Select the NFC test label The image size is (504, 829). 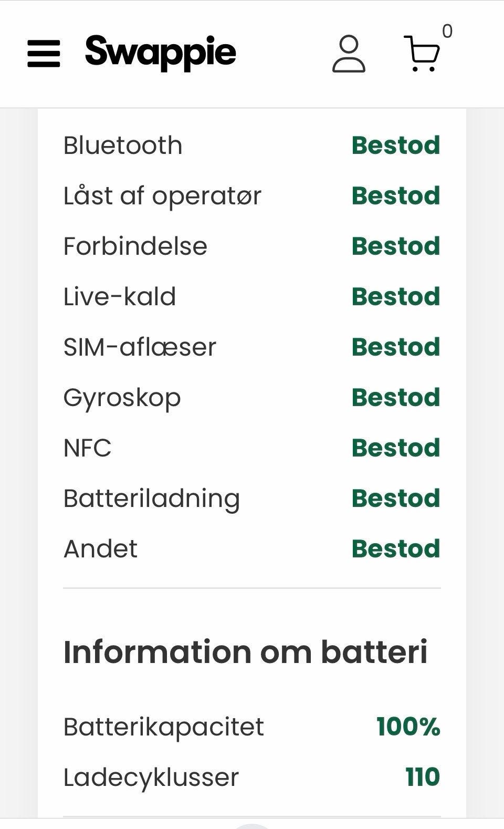point(88,448)
